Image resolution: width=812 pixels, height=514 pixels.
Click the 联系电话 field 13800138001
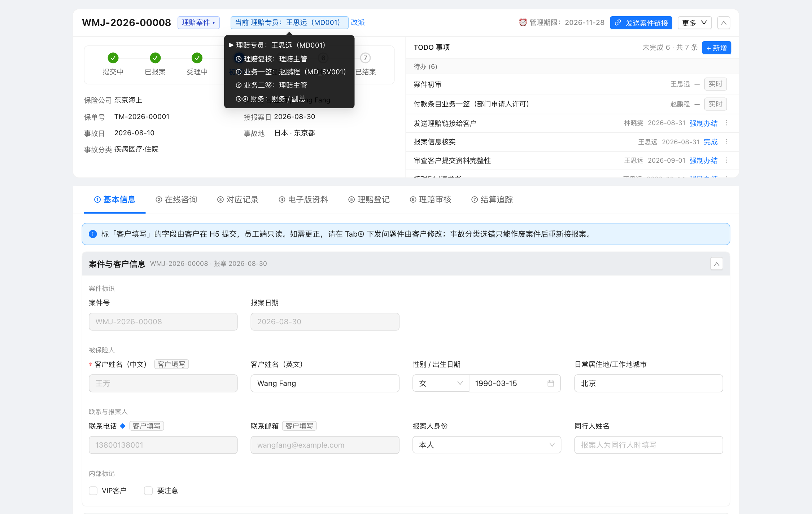tap(163, 445)
